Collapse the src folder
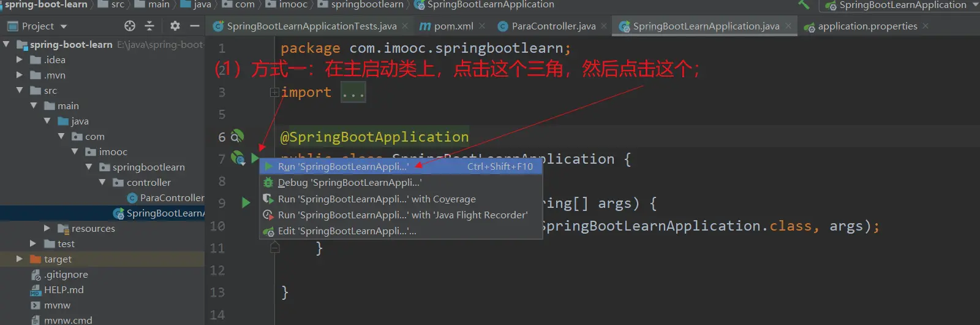Viewport: 980px width, 325px height. [x=20, y=90]
